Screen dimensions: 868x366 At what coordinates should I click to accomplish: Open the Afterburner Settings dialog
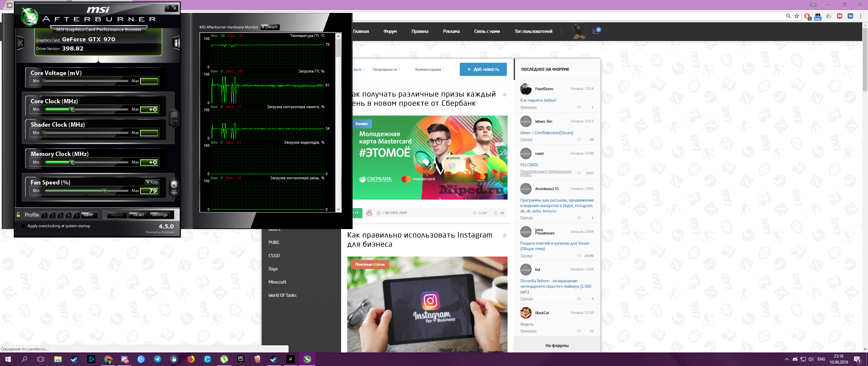pyautogui.click(x=160, y=215)
